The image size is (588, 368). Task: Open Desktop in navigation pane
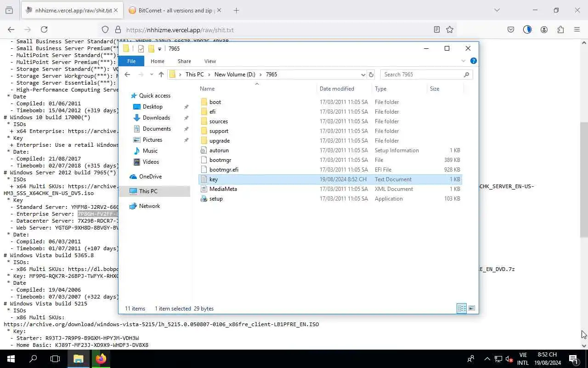pyautogui.click(x=153, y=107)
